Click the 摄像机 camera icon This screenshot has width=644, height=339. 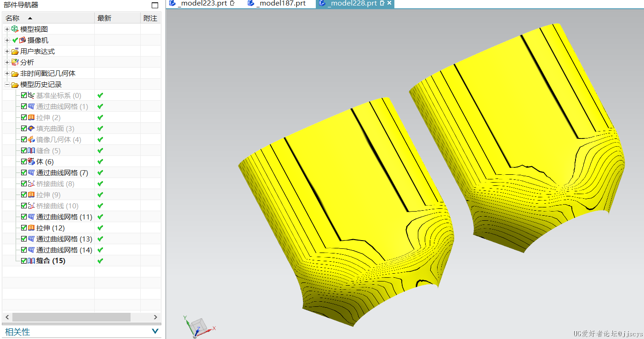pos(23,40)
